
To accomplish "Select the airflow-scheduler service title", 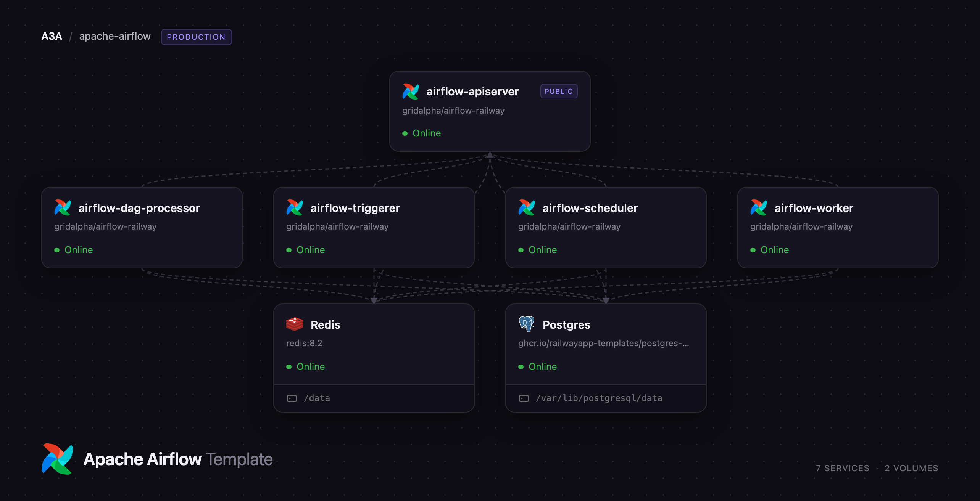I will [x=590, y=208].
